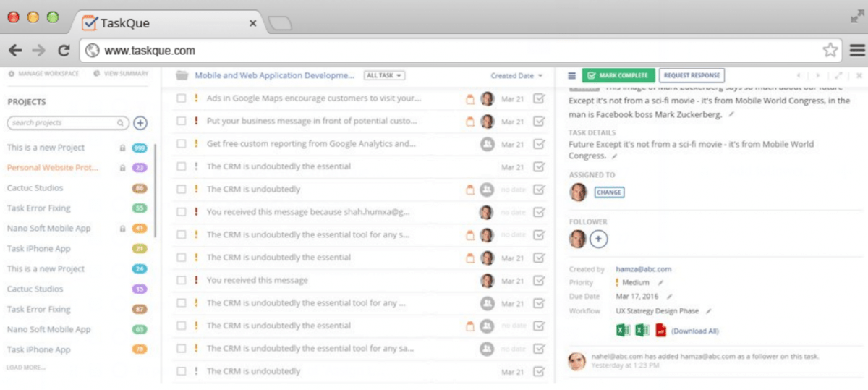This screenshot has height=390, width=868.
Task: Edit the Priority with its pencil icon
Action: [x=660, y=283]
